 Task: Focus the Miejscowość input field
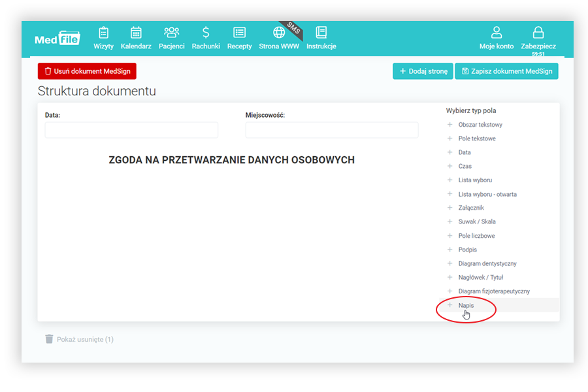331,130
